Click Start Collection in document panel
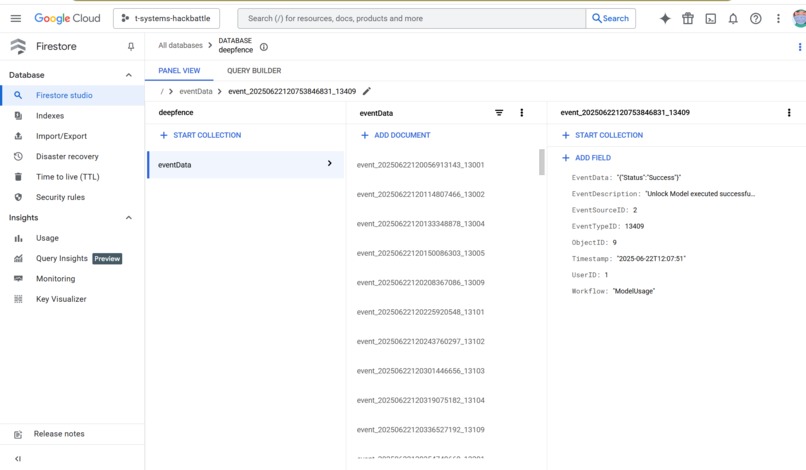 coord(602,135)
